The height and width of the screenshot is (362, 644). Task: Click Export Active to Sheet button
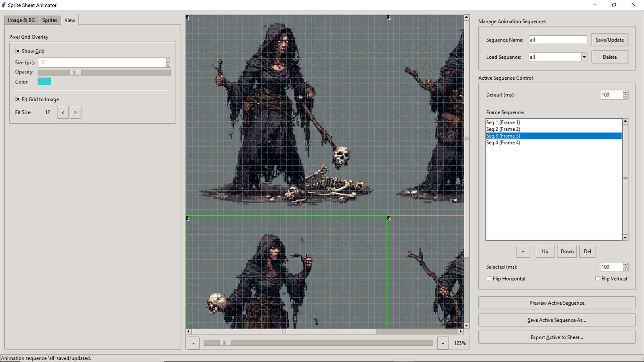[x=556, y=337]
